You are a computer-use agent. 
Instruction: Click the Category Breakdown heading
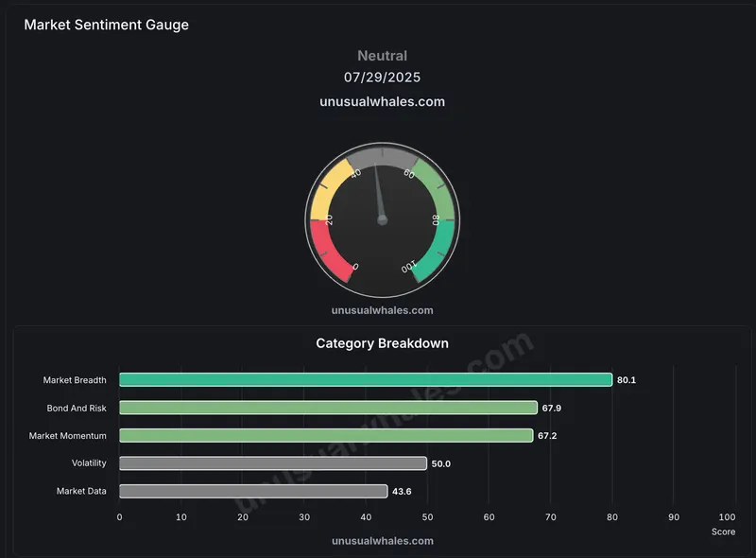(x=383, y=343)
